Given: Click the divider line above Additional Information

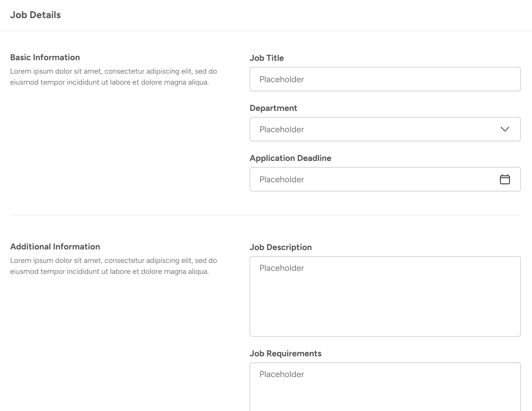Looking at the screenshot, I should click(265, 215).
